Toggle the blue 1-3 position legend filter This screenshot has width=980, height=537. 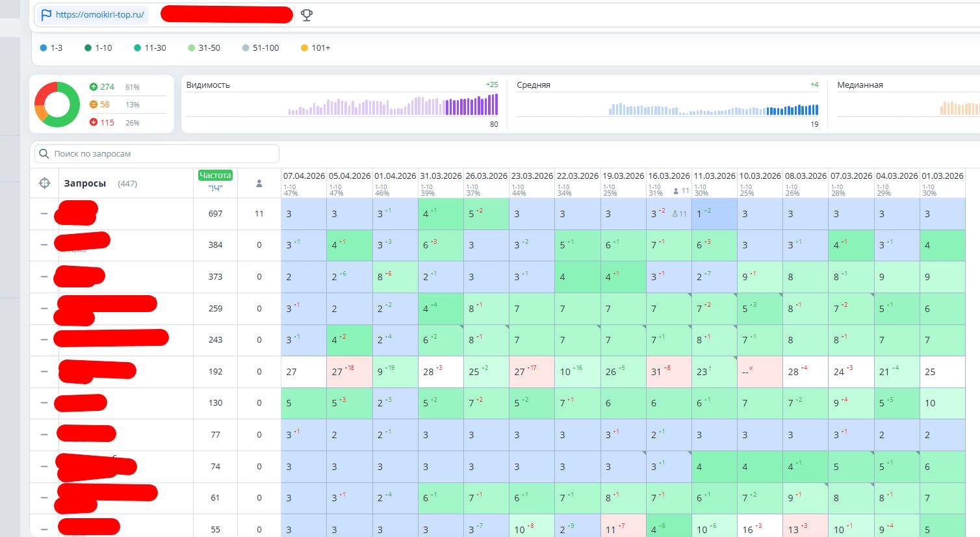coord(51,47)
